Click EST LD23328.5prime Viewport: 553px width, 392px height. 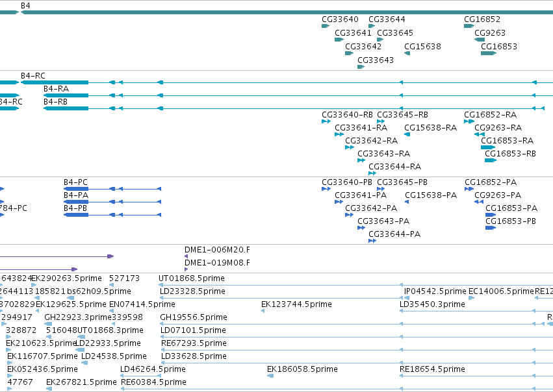(x=192, y=291)
